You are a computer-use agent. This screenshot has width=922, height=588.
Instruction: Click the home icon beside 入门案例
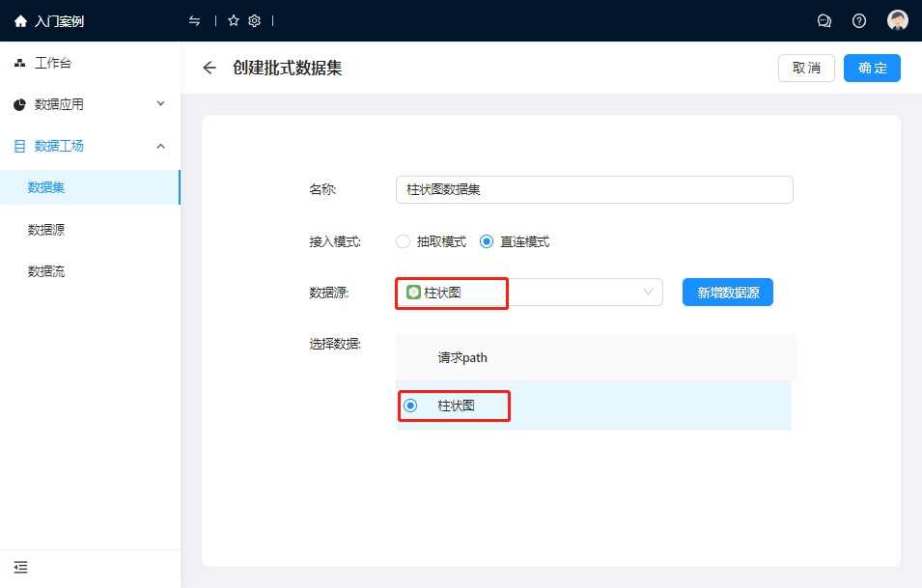click(20, 21)
